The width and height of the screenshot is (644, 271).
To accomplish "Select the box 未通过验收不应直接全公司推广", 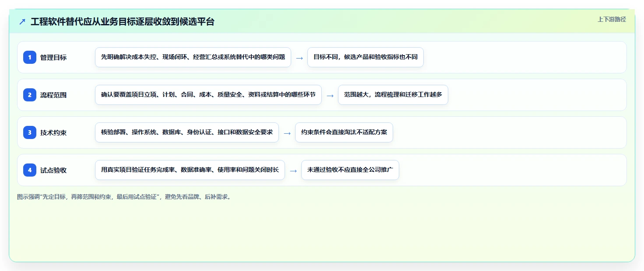I will 350,170.
